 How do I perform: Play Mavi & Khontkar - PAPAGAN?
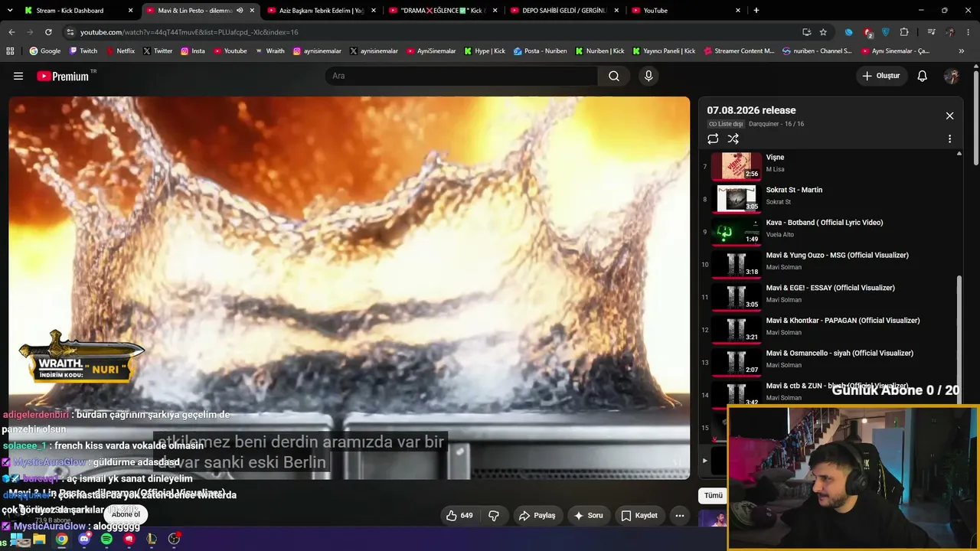[x=828, y=329]
